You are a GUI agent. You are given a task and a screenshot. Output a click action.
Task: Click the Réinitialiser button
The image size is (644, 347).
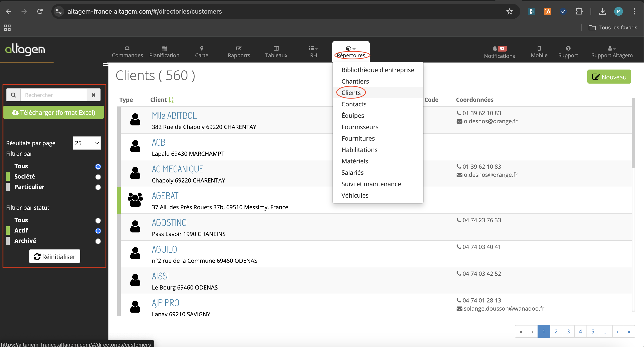click(54, 257)
